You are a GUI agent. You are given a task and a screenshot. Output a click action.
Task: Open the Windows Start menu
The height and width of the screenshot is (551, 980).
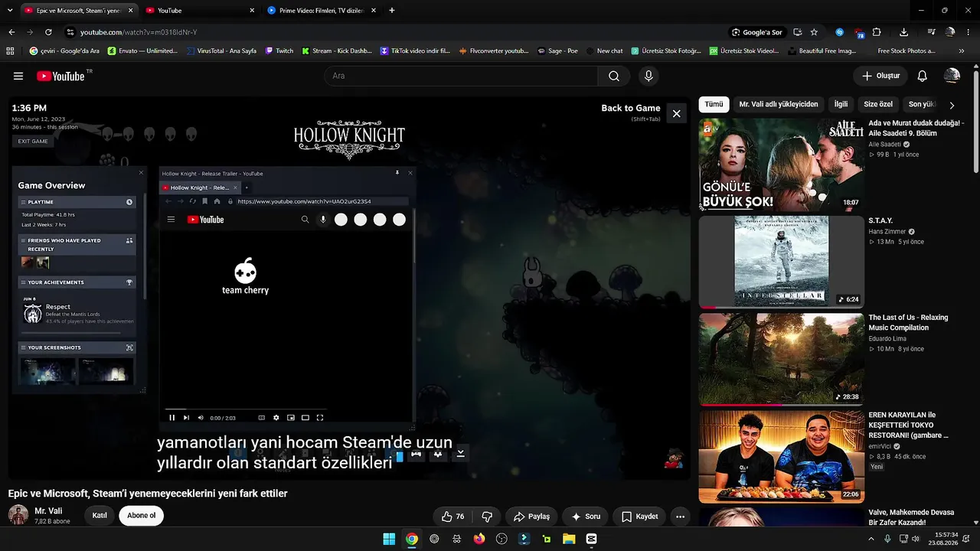point(389,539)
